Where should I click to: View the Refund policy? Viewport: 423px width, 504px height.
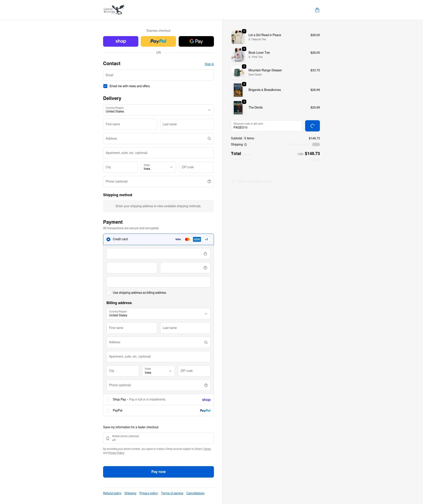coord(112,493)
